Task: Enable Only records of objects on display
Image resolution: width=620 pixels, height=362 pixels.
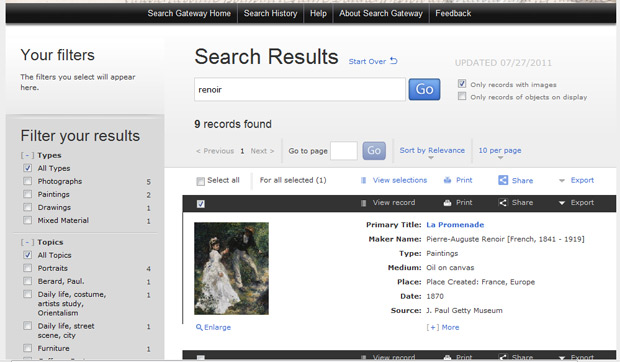Action: click(462, 96)
